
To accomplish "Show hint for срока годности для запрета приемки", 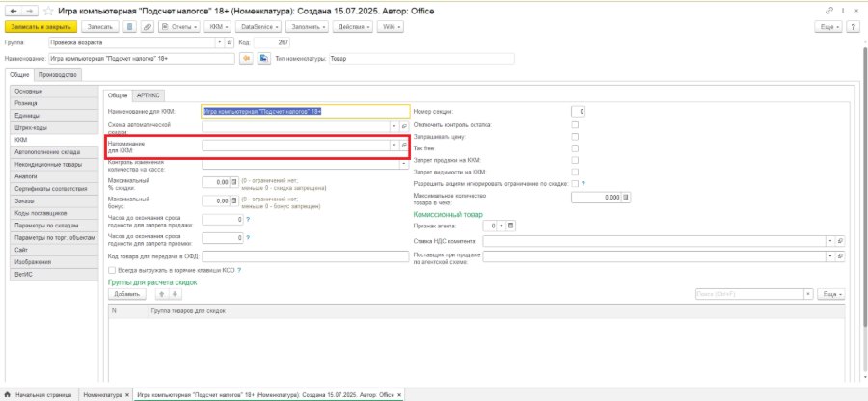I will point(248,238).
